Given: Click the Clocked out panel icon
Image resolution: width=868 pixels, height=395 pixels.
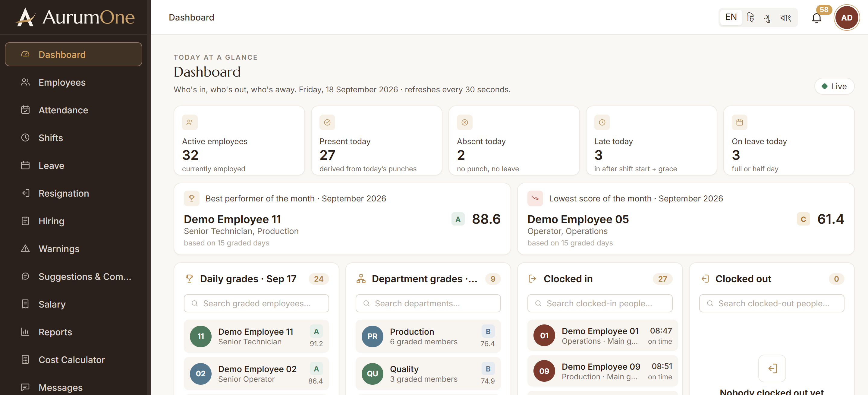Looking at the screenshot, I should pos(705,279).
